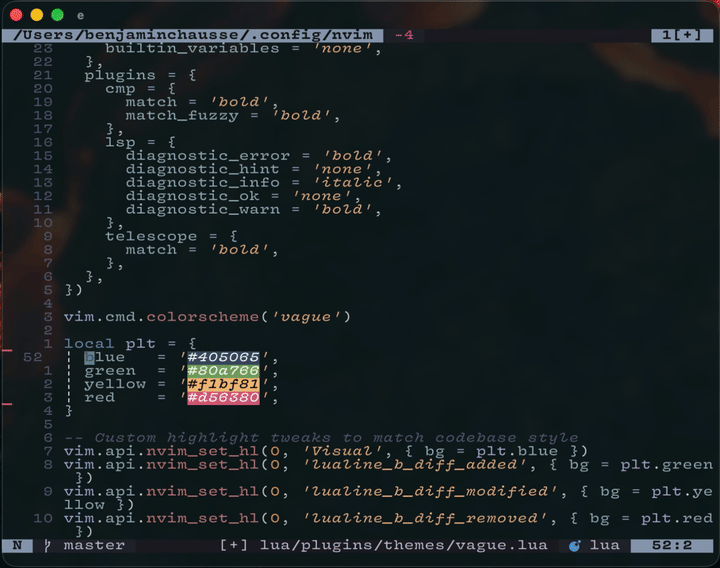The image size is (720, 568).
Task: Click the yellow minimize window button
Action: [37, 15]
